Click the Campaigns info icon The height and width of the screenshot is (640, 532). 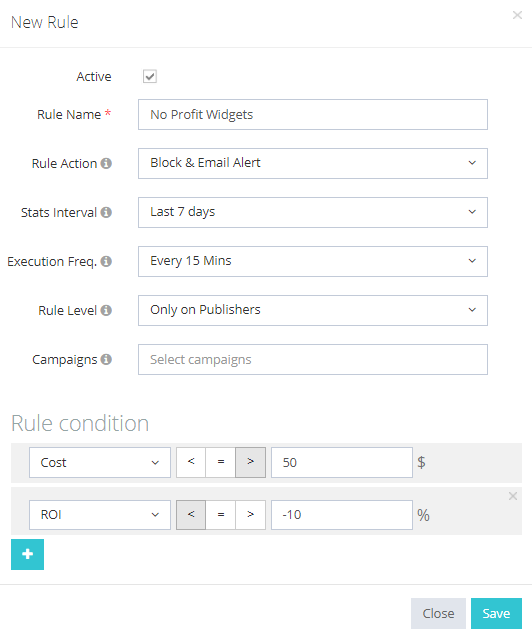[x=106, y=359]
